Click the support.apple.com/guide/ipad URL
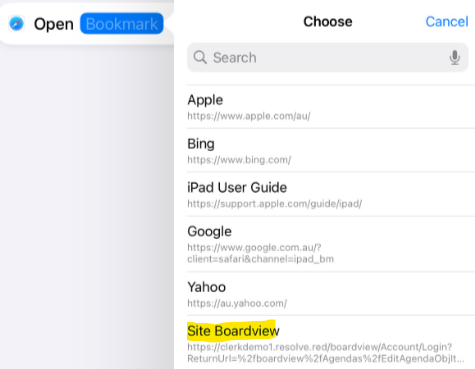 (275, 203)
